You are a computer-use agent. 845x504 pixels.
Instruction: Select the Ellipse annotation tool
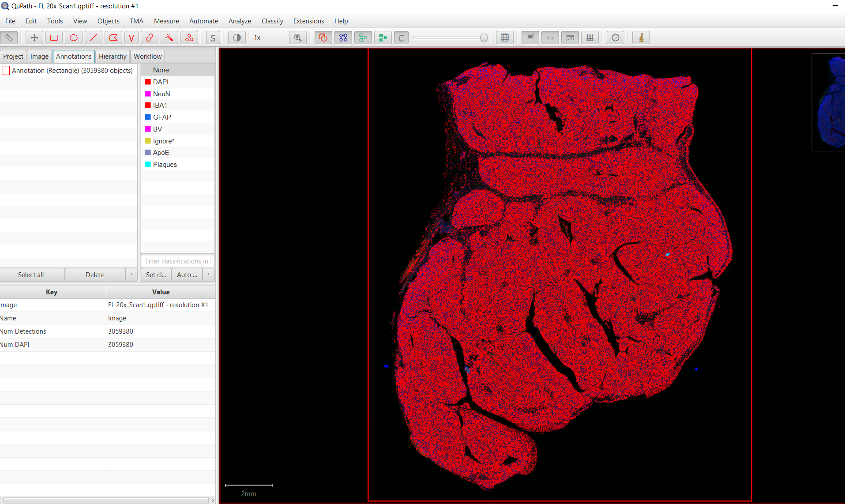click(74, 38)
